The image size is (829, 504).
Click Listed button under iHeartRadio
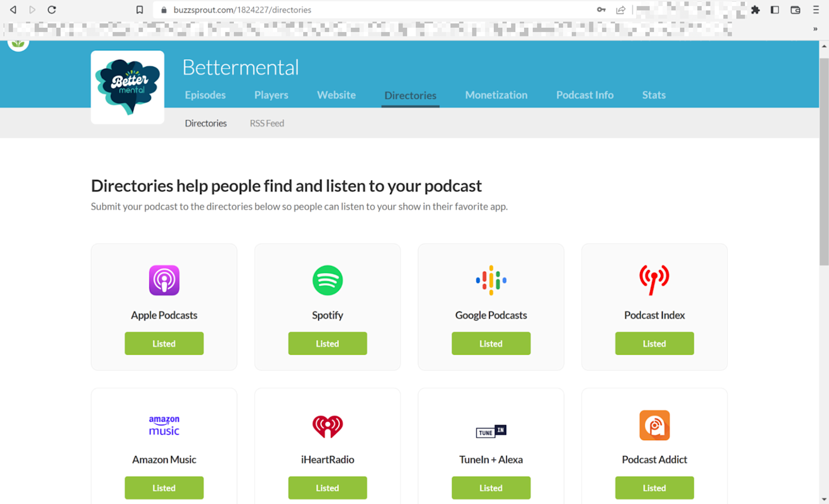327,488
